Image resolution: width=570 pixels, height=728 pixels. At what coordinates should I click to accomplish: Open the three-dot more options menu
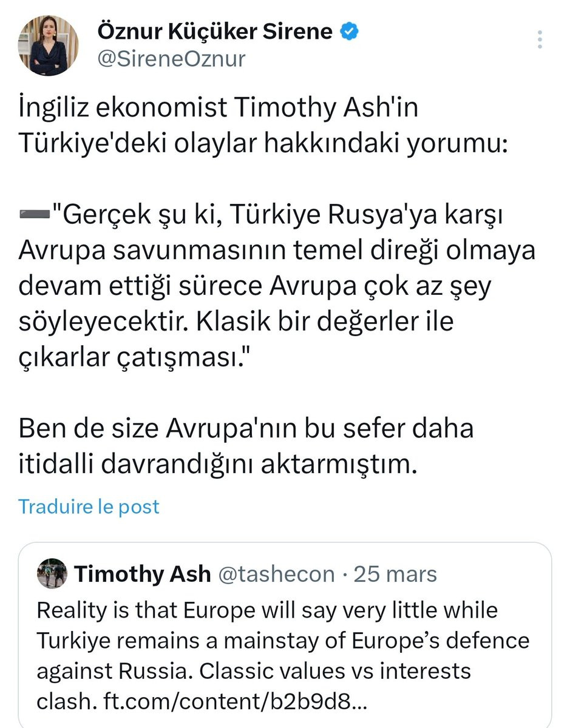pyautogui.click(x=540, y=39)
